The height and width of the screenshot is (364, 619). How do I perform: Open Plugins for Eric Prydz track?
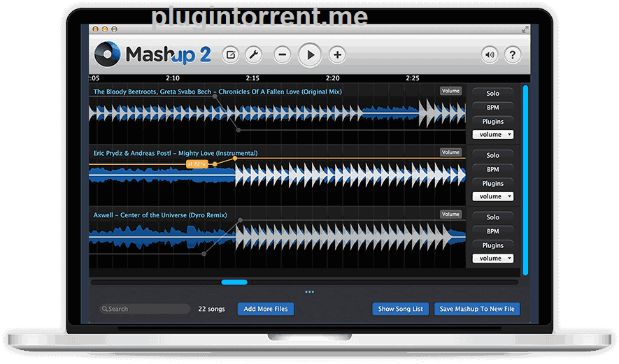pyautogui.click(x=492, y=183)
